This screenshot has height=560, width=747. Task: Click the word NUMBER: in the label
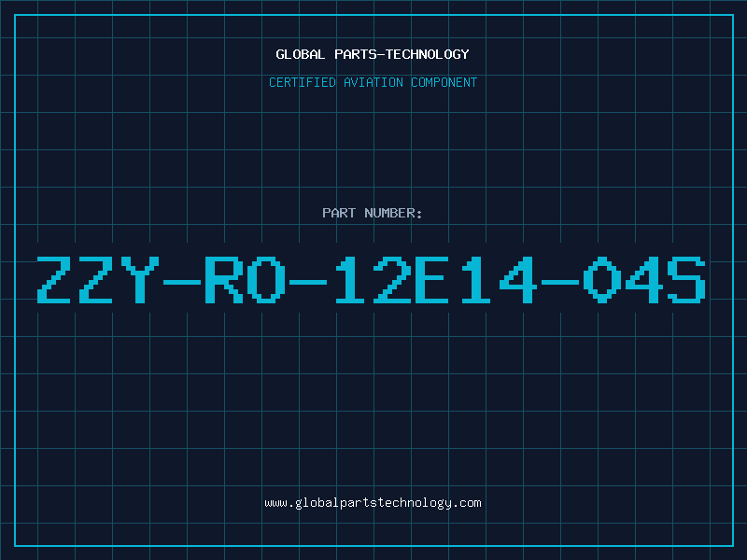click(393, 213)
